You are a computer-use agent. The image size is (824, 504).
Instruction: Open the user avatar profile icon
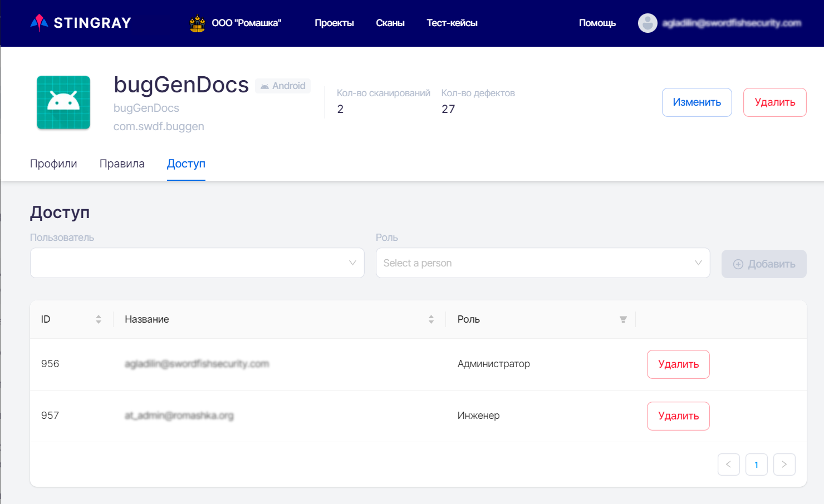(x=648, y=23)
